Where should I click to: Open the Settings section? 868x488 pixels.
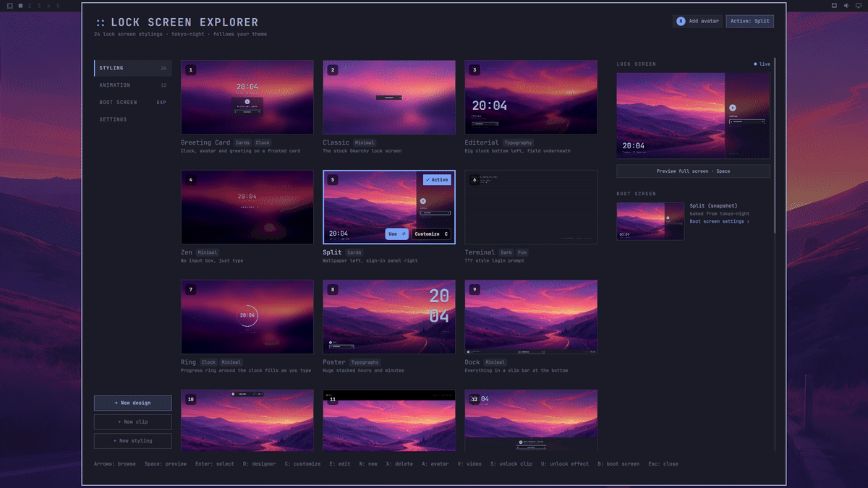click(x=133, y=120)
